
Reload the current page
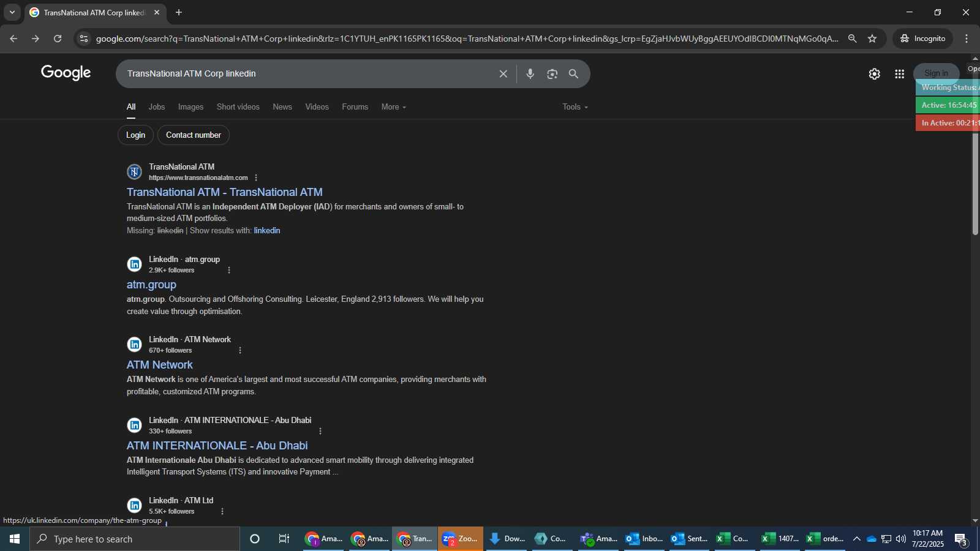pyautogui.click(x=58, y=39)
